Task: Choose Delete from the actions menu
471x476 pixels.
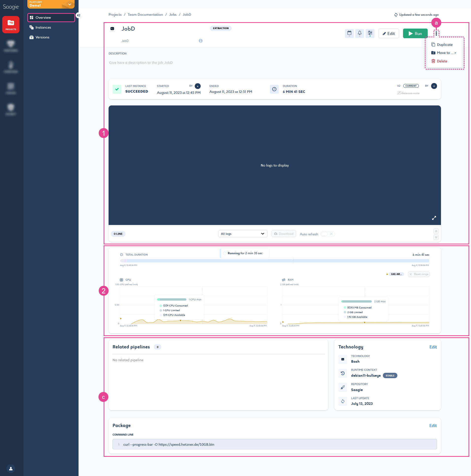Action: 439,61
